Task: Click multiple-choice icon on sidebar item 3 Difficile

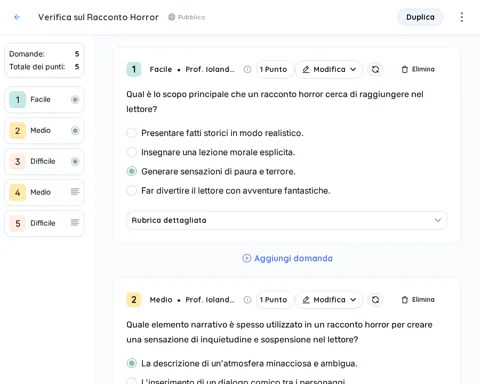Action: (x=75, y=161)
